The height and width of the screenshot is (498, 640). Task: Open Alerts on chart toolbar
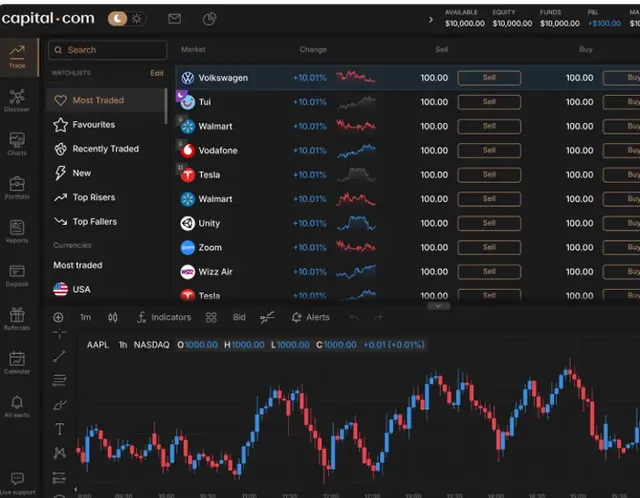(x=311, y=317)
